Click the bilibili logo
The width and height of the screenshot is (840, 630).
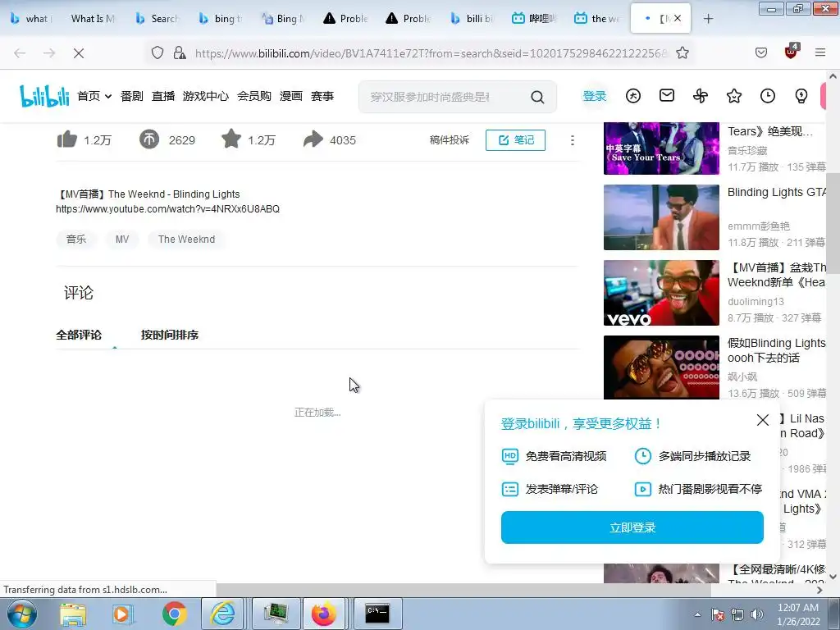click(44, 96)
